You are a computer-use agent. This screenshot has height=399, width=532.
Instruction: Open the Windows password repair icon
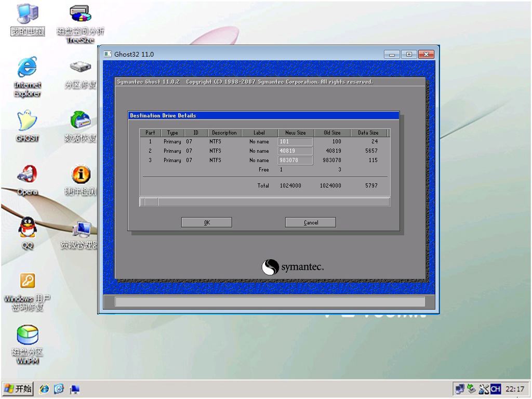click(x=27, y=292)
